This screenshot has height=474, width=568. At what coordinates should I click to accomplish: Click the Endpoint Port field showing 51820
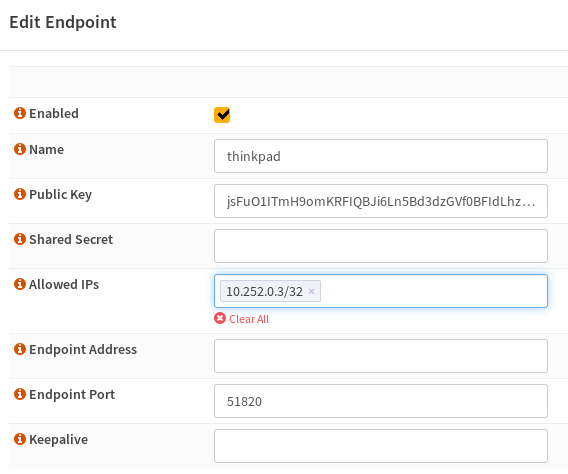(x=381, y=401)
